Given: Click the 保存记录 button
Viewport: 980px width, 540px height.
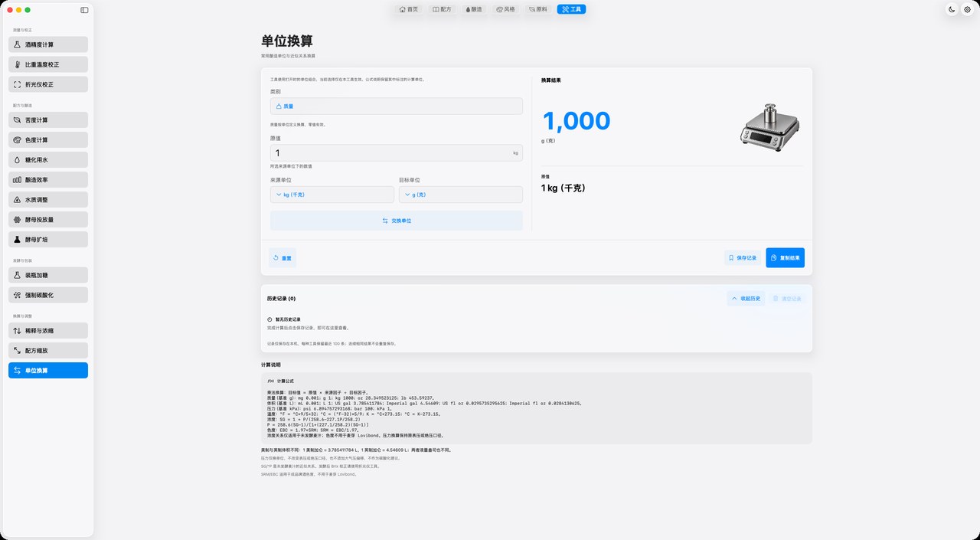Looking at the screenshot, I should [x=743, y=258].
